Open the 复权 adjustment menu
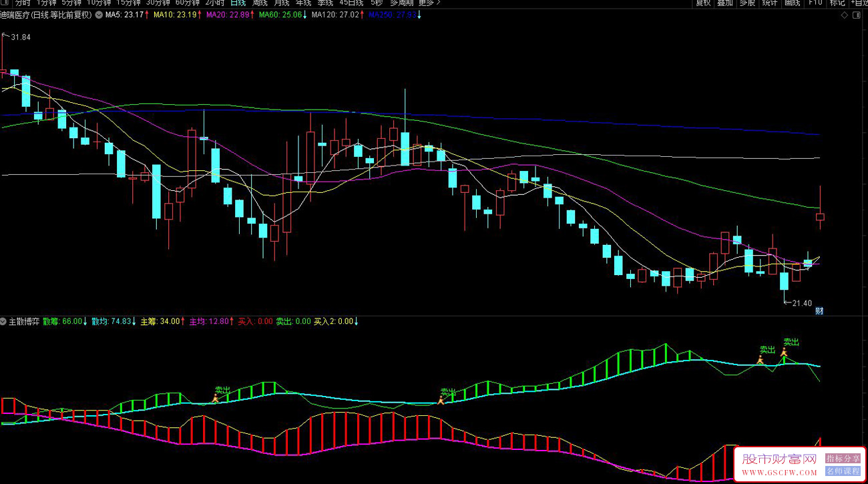The width and height of the screenshot is (868, 484). 703,3
